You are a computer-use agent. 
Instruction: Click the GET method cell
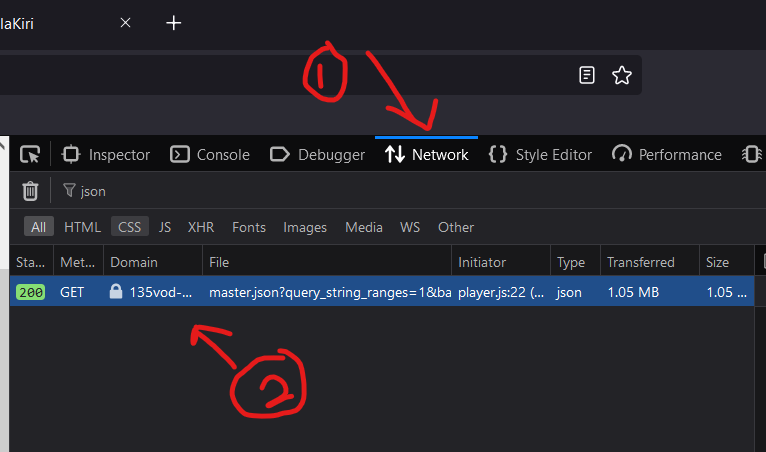pos(72,292)
